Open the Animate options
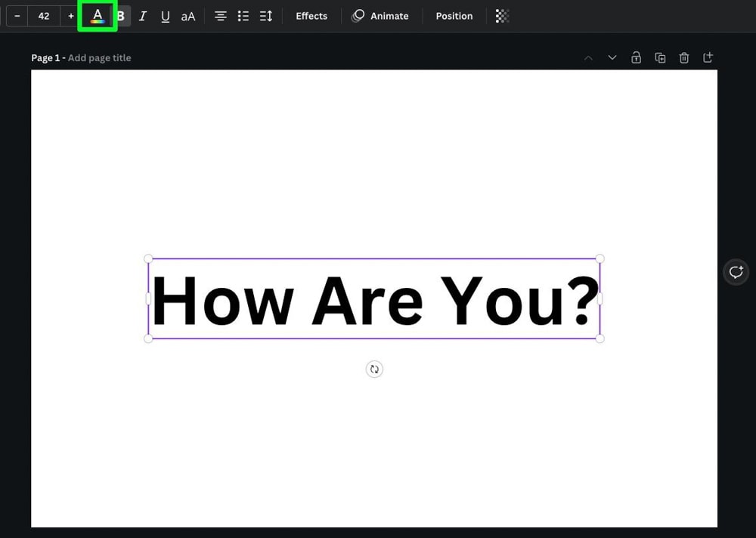Viewport: 756px width, 538px height. [x=380, y=16]
